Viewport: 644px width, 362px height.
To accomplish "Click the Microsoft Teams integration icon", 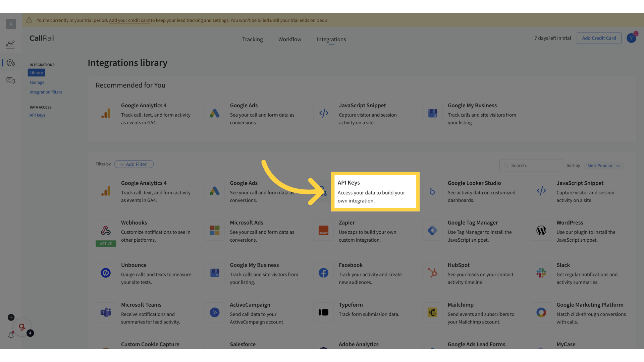I will (x=106, y=312).
